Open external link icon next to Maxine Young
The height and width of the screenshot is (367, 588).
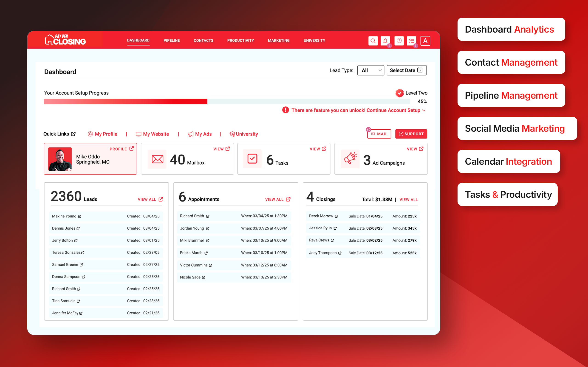tap(80, 217)
